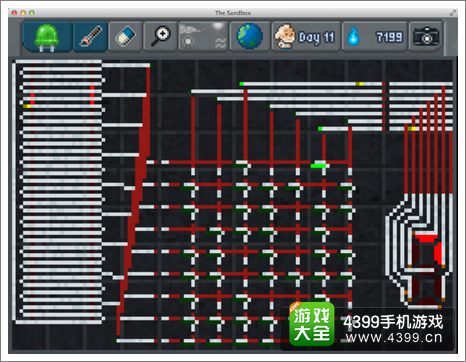Select the paintbrush tool

[91, 37]
